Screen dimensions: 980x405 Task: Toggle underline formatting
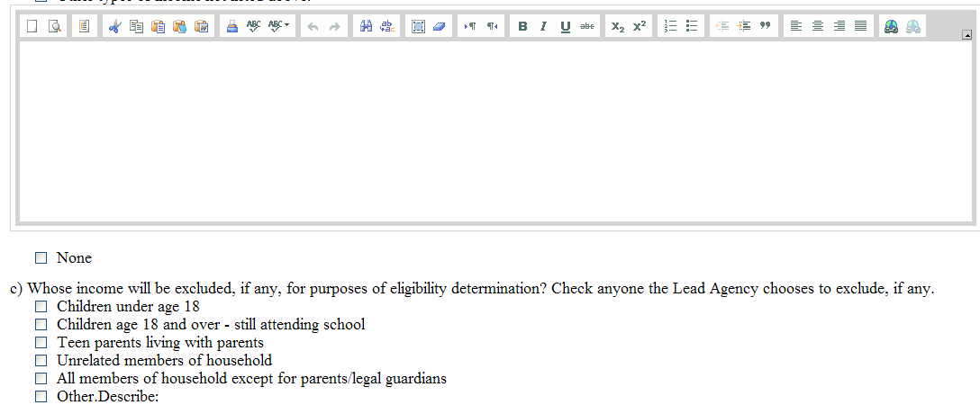pos(566,26)
